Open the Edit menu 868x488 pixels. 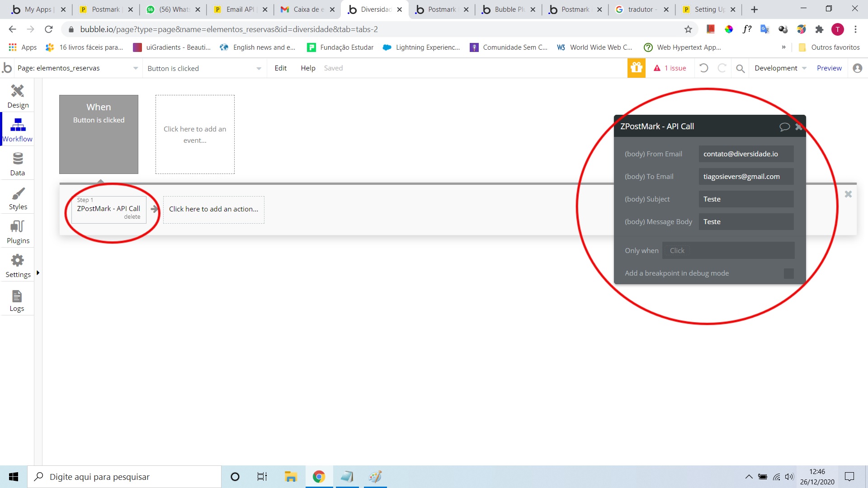(280, 68)
